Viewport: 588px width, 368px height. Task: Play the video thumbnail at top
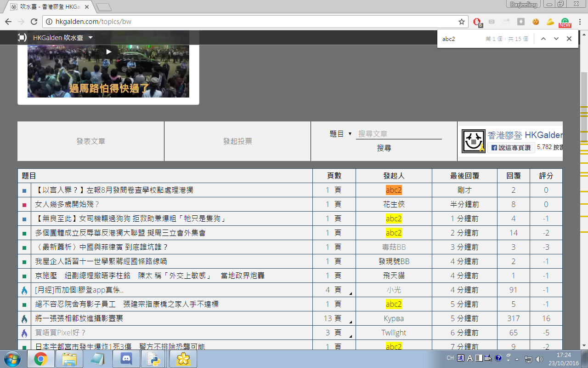point(108,52)
